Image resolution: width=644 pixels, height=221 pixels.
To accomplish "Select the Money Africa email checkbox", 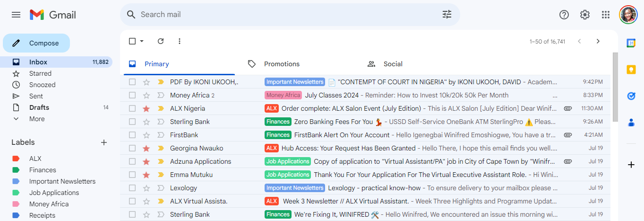I will click(x=132, y=95).
